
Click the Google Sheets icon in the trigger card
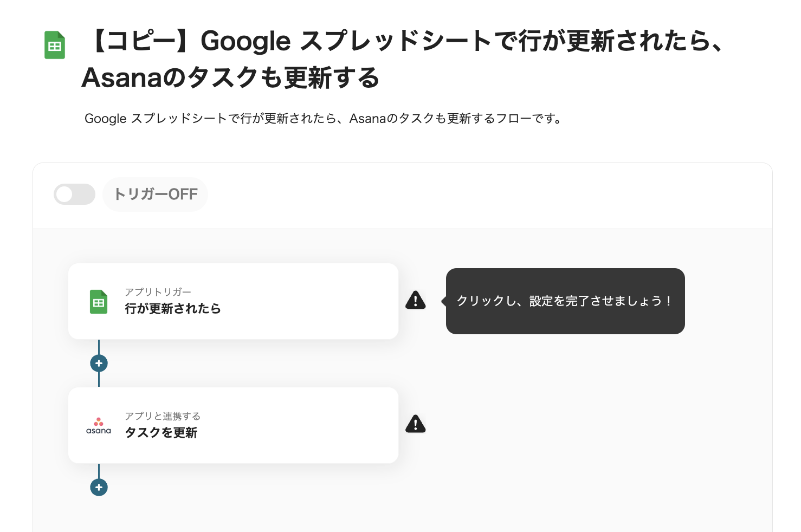(x=99, y=302)
